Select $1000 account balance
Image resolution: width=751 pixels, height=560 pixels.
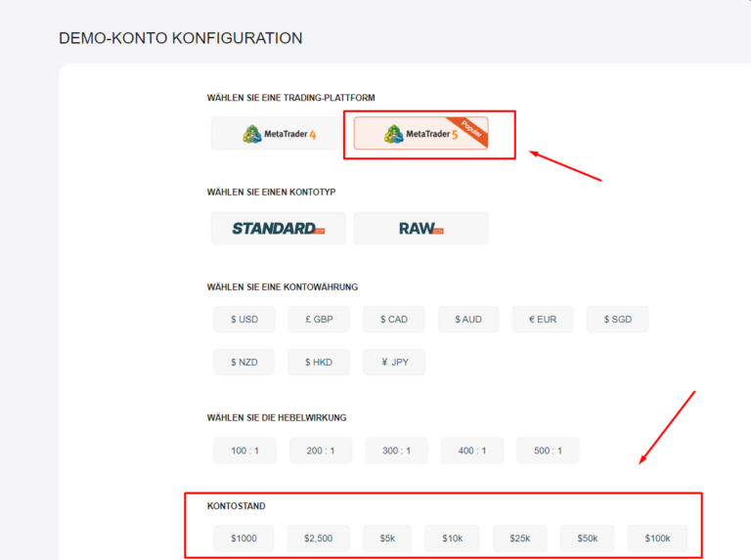coord(243,538)
